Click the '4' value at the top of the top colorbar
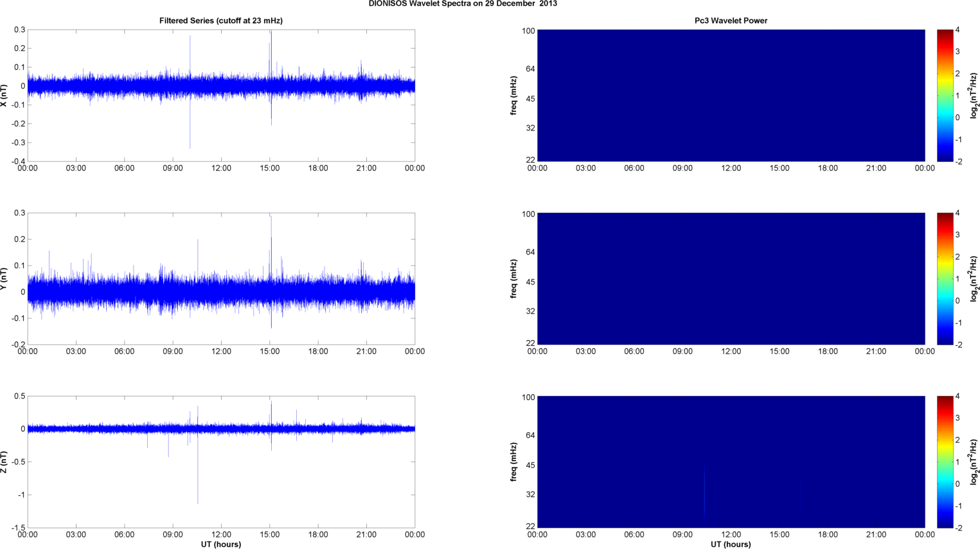The width and height of the screenshot is (980, 549). point(958,30)
